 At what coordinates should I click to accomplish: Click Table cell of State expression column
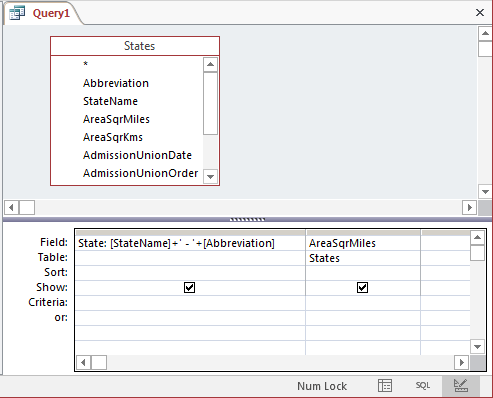(x=190, y=258)
